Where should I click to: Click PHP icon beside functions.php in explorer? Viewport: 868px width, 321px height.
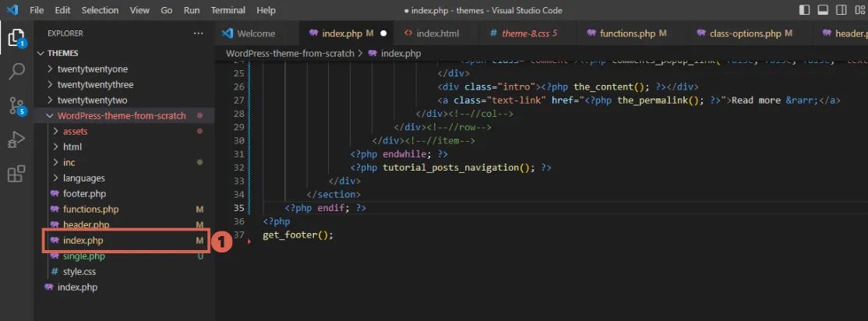point(55,210)
